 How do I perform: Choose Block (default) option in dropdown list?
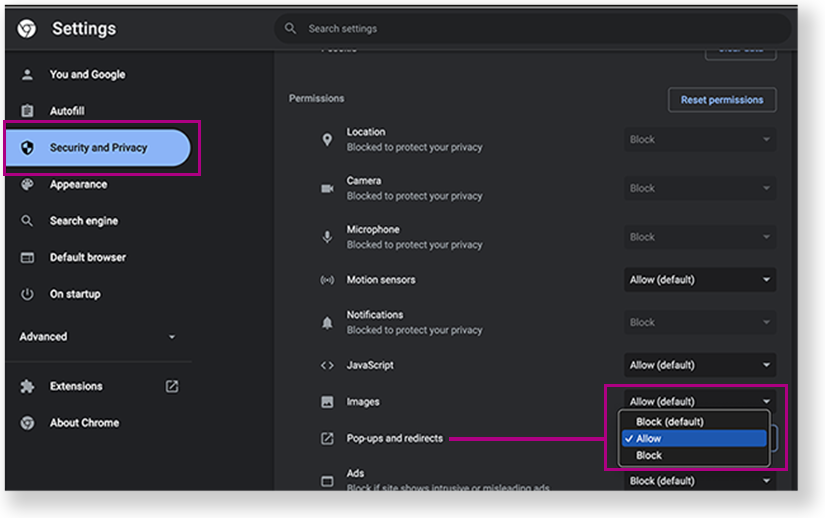click(x=694, y=421)
